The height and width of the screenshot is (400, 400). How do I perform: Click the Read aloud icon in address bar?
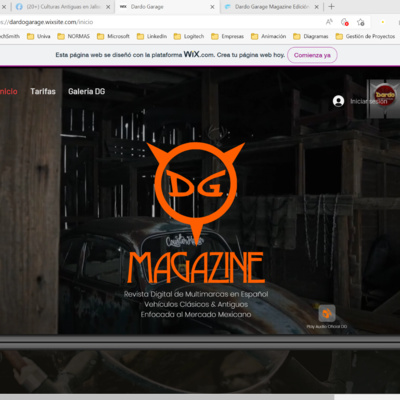329,22
